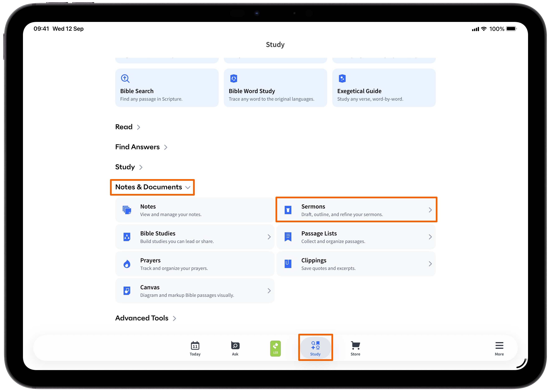Tap the Bible Studies row chevron
Image resolution: width=551 pixels, height=392 pixels.
(x=269, y=237)
